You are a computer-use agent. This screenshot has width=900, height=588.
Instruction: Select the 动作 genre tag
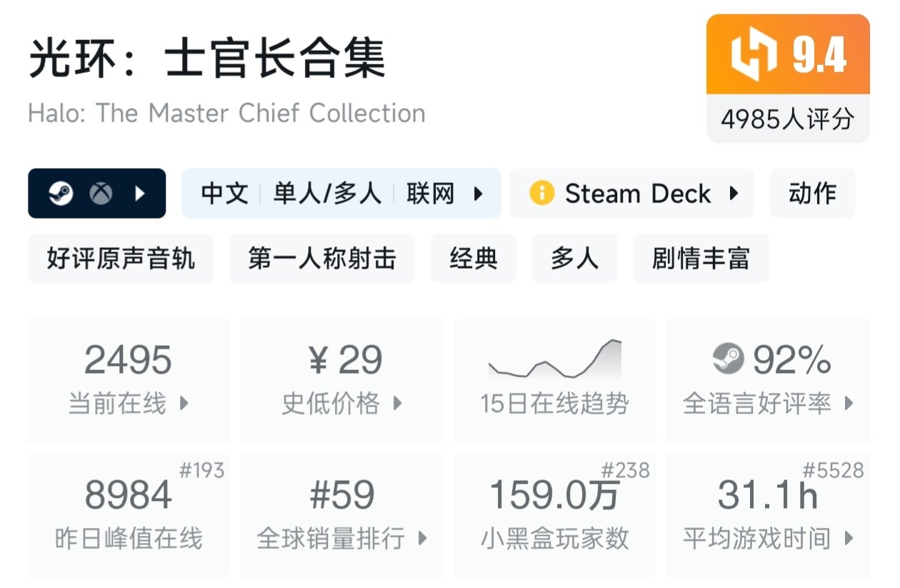[x=812, y=194]
